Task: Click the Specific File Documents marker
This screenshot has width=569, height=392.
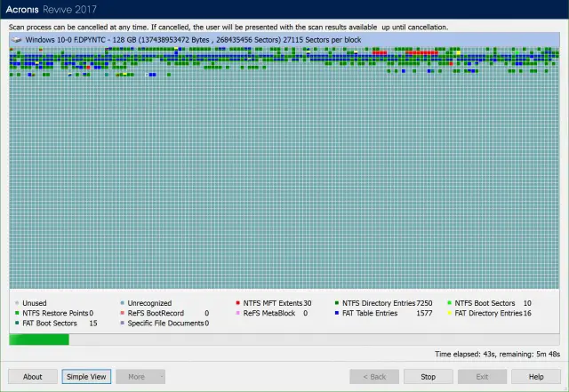Action: [x=123, y=323]
